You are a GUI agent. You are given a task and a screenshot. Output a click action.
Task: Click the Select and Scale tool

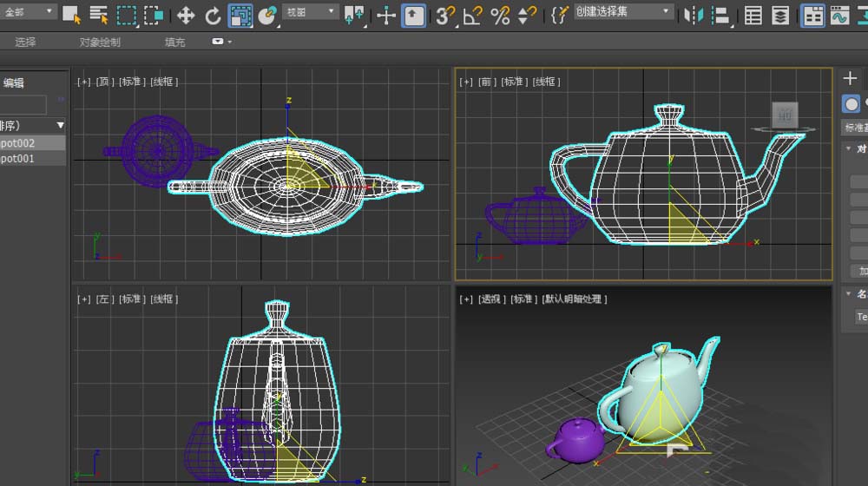[x=240, y=15]
